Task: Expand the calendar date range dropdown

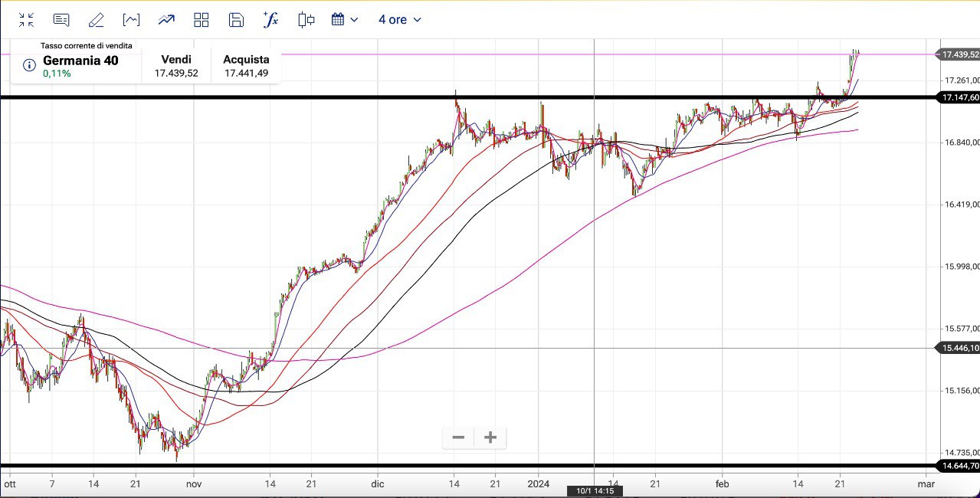Action: pyautogui.click(x=344, y=20)
